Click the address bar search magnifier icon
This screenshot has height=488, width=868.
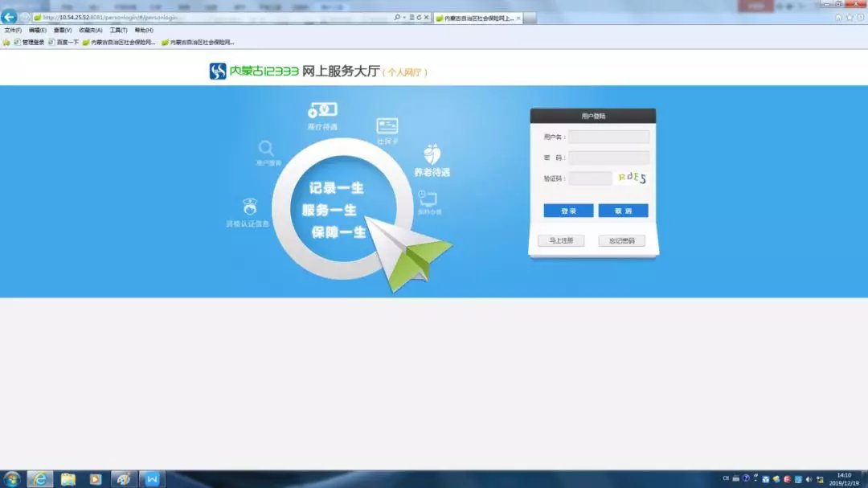pos(397,18)
